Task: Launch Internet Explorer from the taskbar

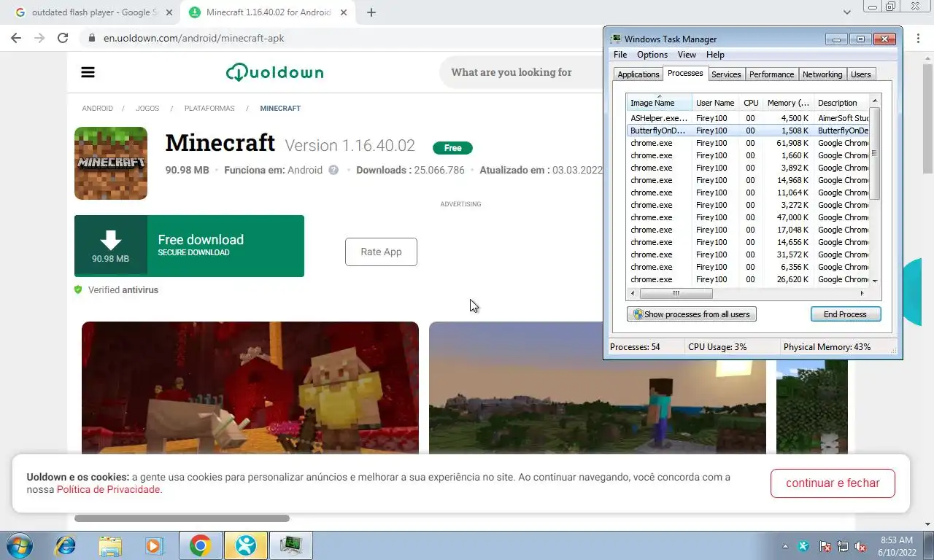Action: (x=66, y=545)
